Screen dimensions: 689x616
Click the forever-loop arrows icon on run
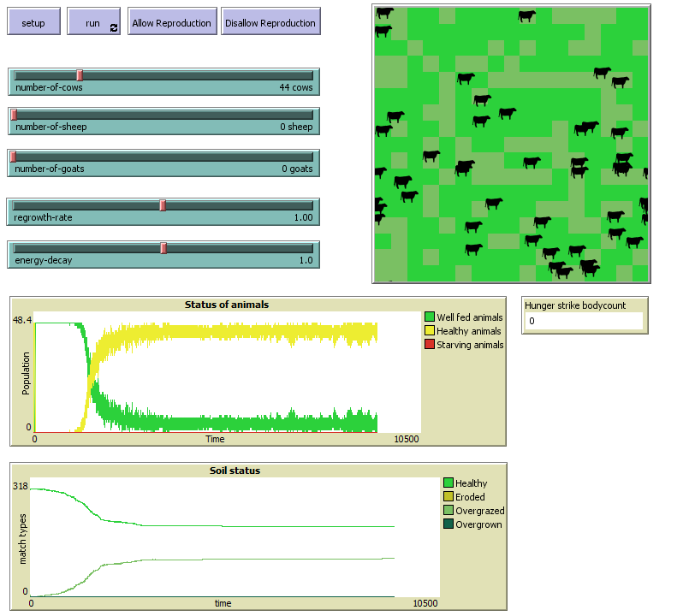pos(114,28)
